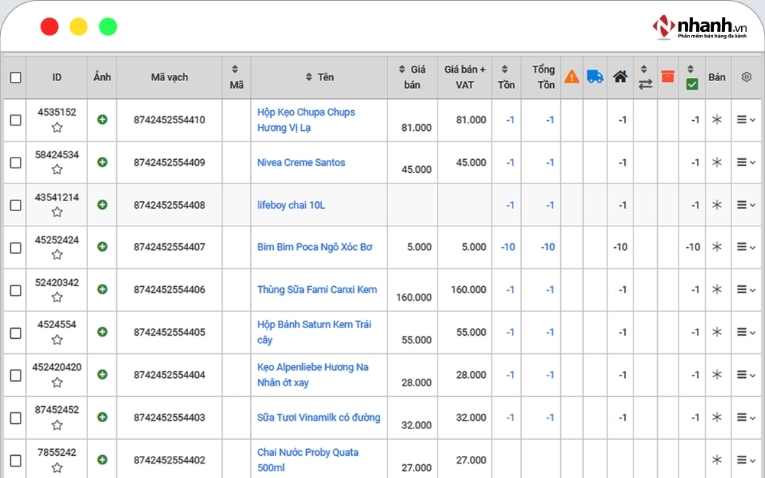Open row menu for Sữa Tươi Vinamilk

[745, 418]
